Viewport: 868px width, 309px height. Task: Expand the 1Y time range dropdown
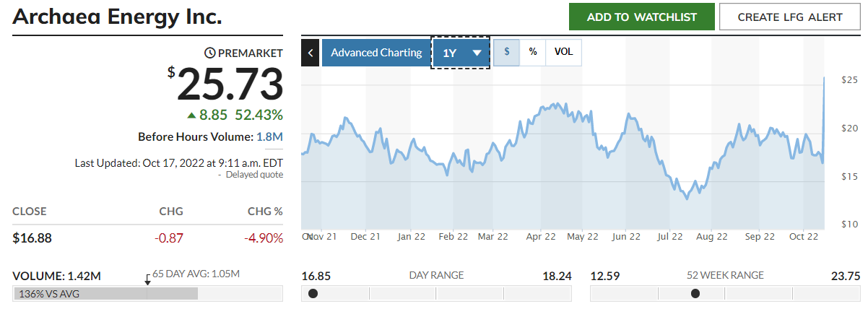461,53
